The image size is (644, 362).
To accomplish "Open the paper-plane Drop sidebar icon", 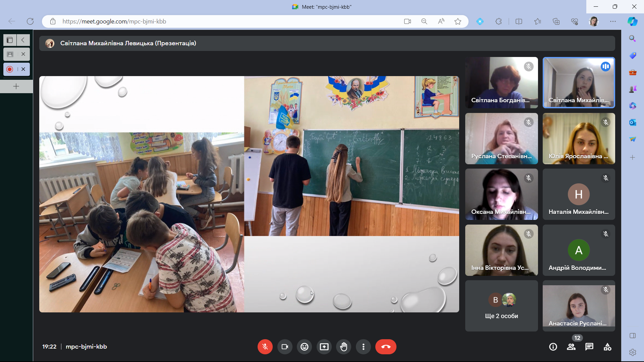I will [x=633, y=139].
